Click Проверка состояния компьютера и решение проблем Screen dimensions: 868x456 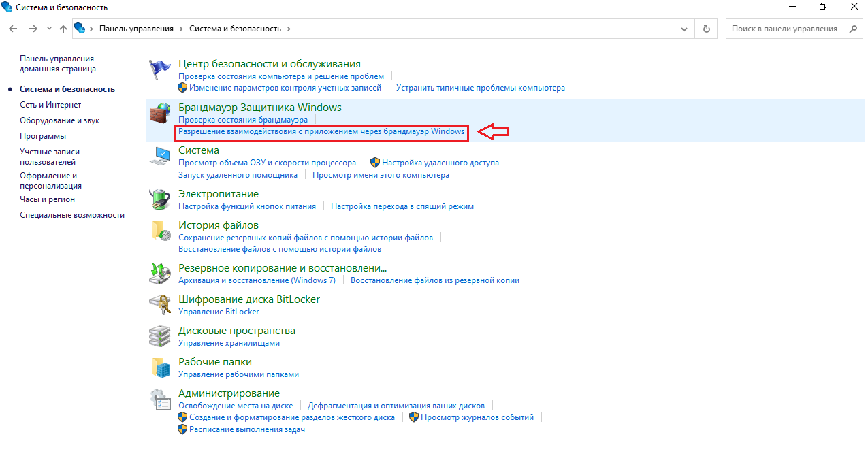click(x=281, y=76)
